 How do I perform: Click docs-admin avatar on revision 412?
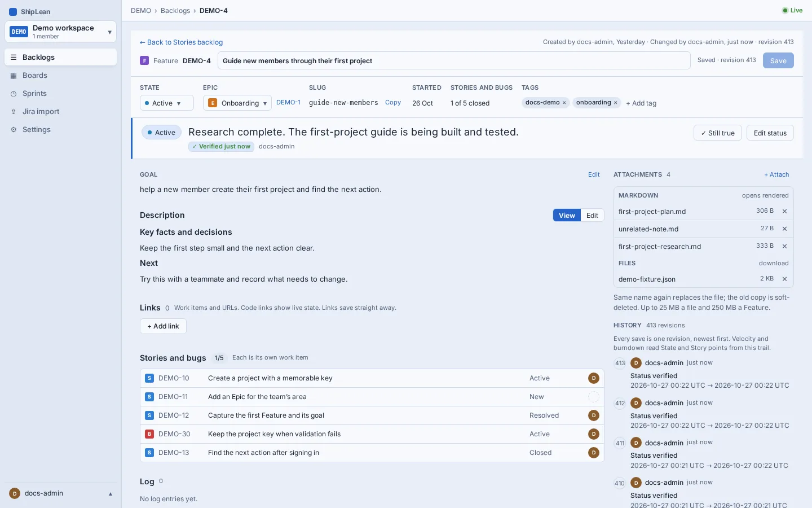[636, 403]
